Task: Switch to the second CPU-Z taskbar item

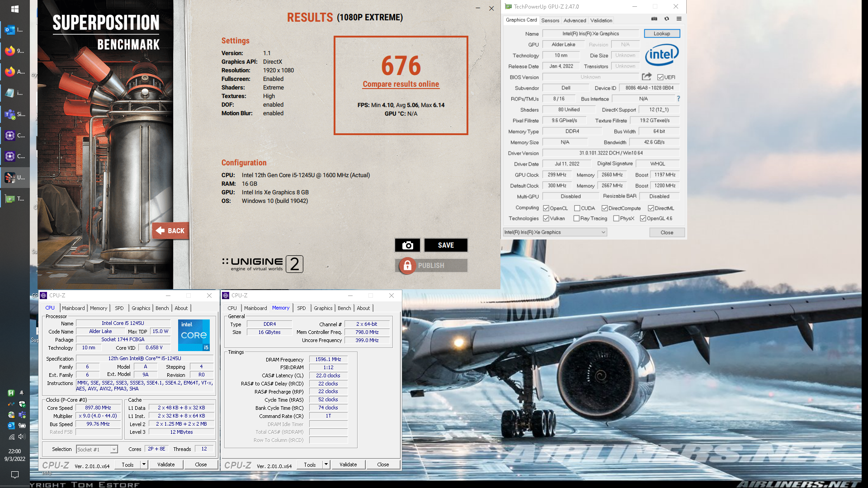Action: click(x=14, y=156)
